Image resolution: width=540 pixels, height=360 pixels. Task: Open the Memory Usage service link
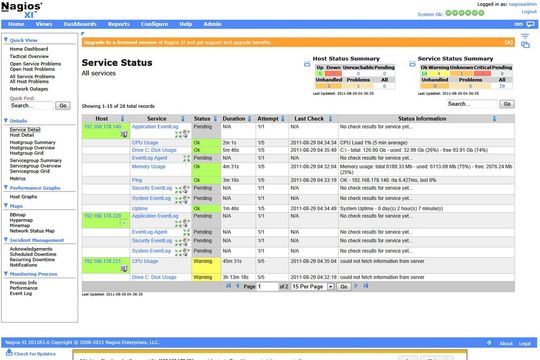tap(148, 166)
